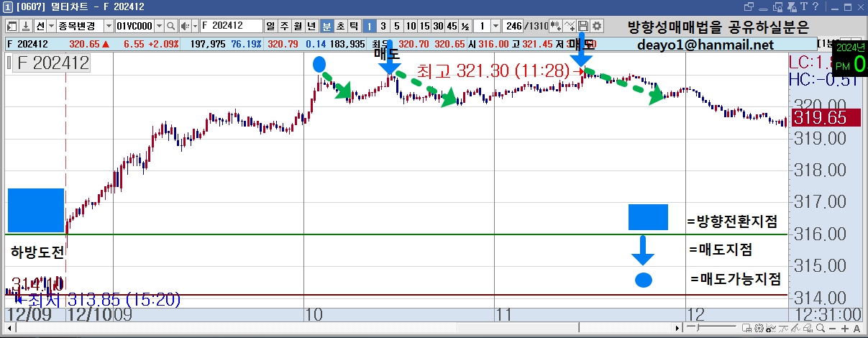Screen dimensions: 868x338
Task: Click the sidebar panel toggle icon in the toolbar
Action: click(12, 26)
